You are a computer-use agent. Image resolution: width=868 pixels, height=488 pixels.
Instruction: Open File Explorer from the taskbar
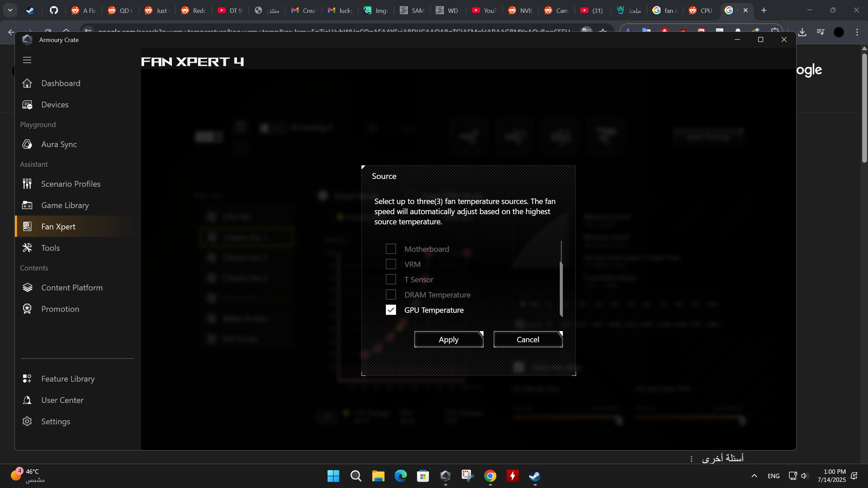[x=378, y=476]
